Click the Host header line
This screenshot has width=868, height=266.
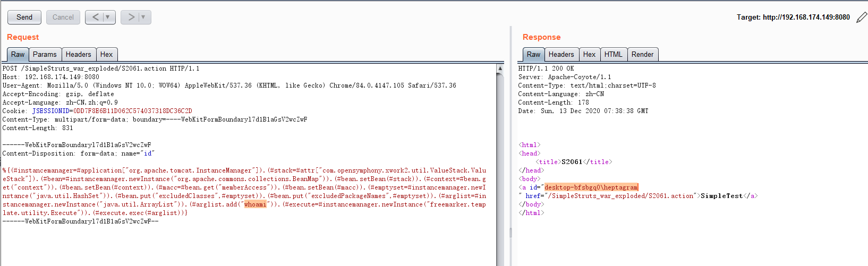[50, 77]
